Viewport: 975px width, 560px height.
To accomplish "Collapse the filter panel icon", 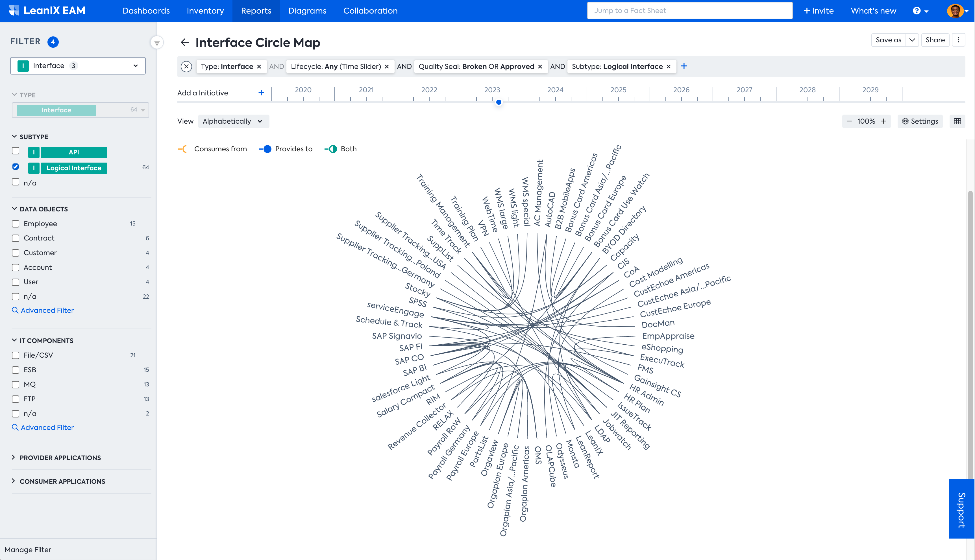I will pos(156,43).
